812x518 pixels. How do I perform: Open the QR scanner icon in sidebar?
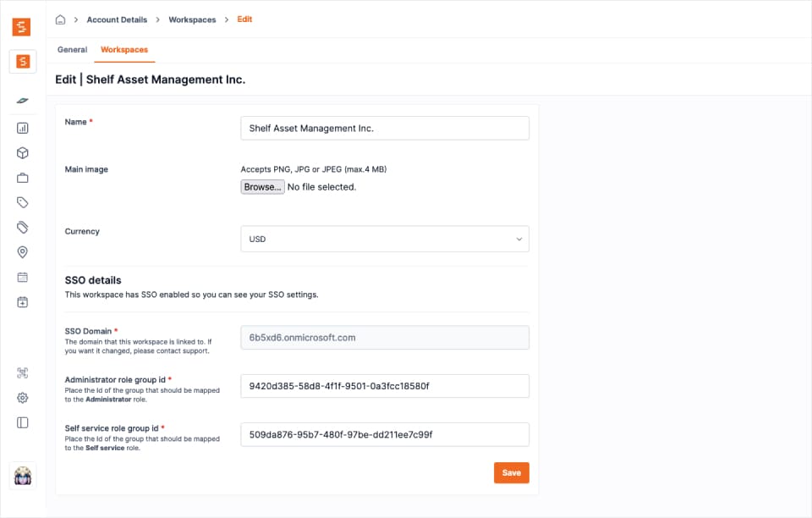point(22,373)
